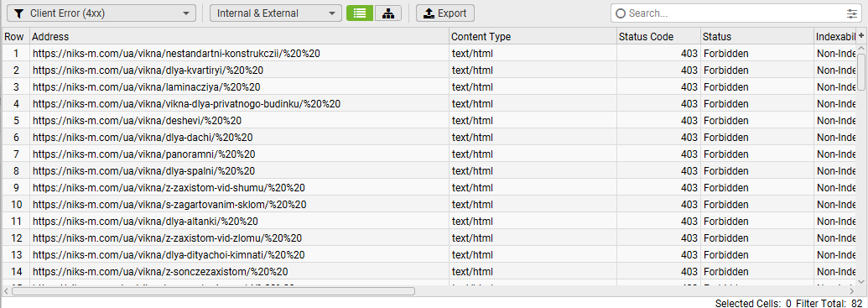
Task: Expand Internal & External dropdown
Action: [x=276, y=13]
